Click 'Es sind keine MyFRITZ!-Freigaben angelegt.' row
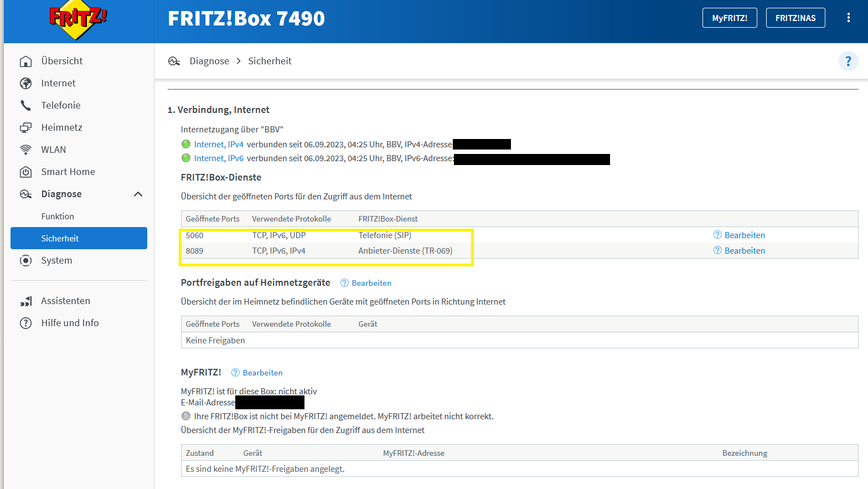This screenshot has width=868, height=489. click(519, 469)
